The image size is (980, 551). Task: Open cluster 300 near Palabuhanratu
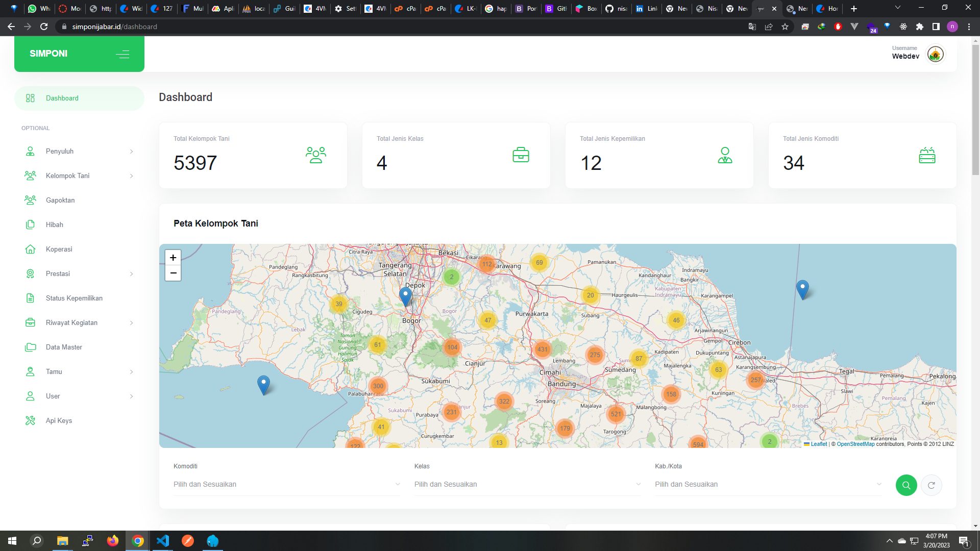click(x=378, y=386)
